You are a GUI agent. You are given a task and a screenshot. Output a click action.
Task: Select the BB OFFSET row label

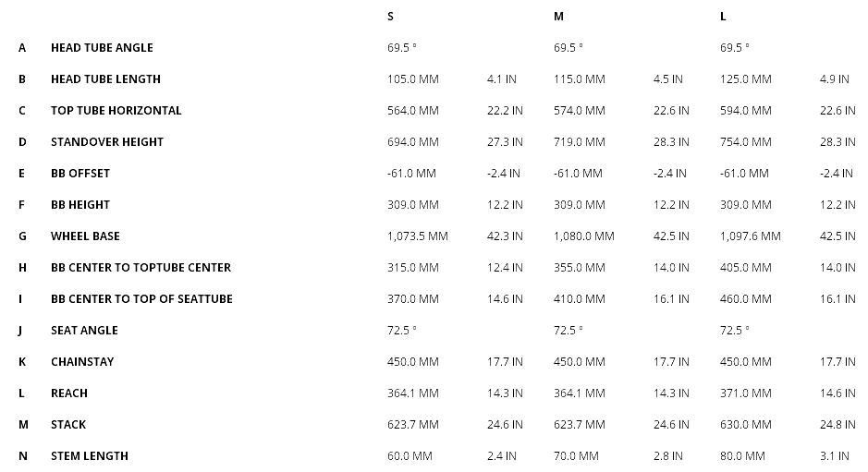[80, 173]
